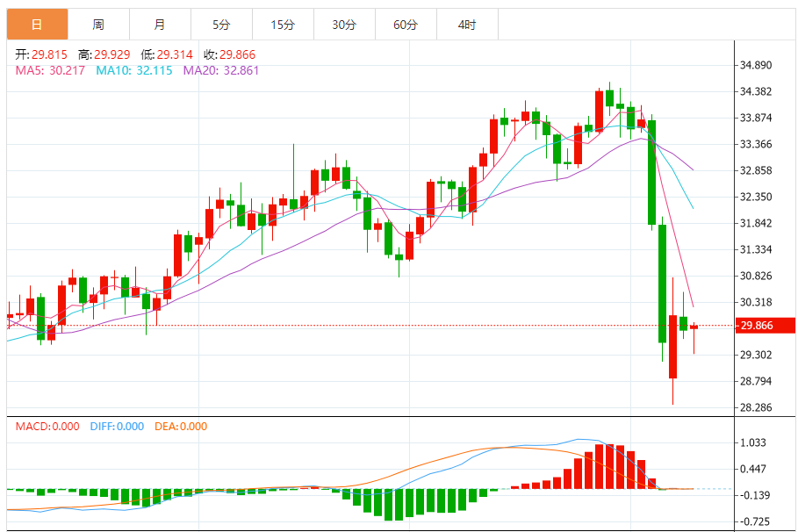This screenshot has height=532, width=798.
Task: Click the MA20: 32.861 legend
Action: [x=221, y=71]
